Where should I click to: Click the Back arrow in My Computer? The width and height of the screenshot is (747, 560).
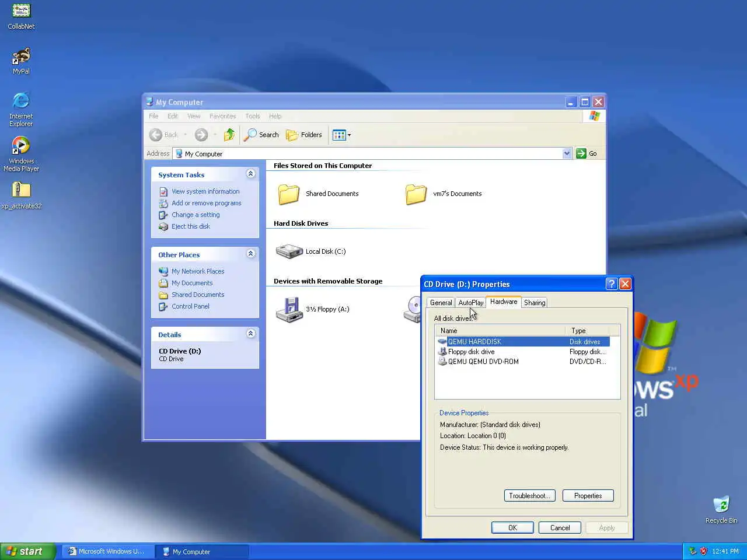coord(164,135)
